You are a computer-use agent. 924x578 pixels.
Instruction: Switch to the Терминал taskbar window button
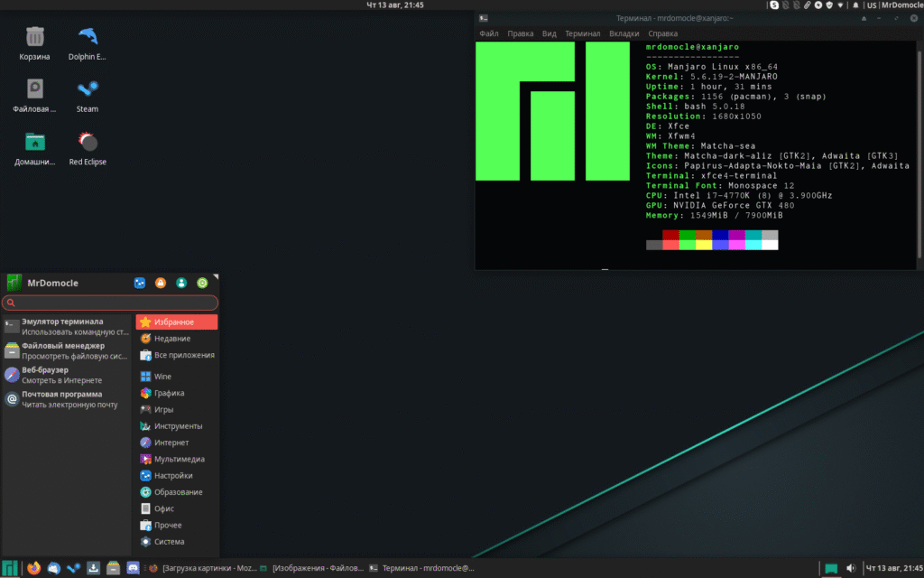pos(421,568)
